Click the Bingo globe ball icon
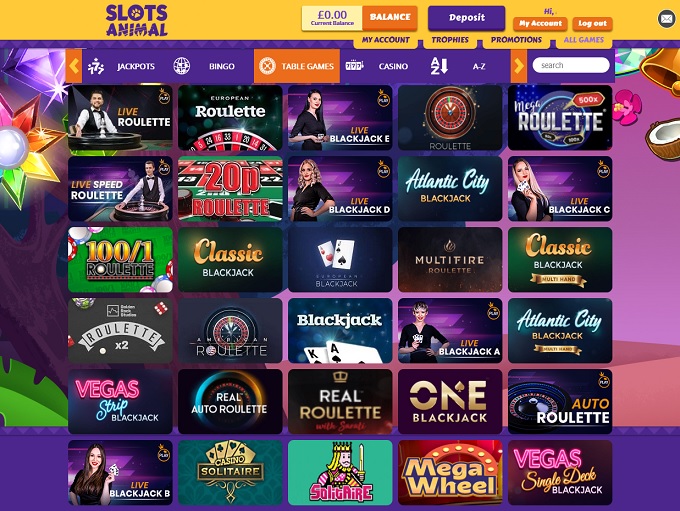680x511 pixels. coord(181,66)
